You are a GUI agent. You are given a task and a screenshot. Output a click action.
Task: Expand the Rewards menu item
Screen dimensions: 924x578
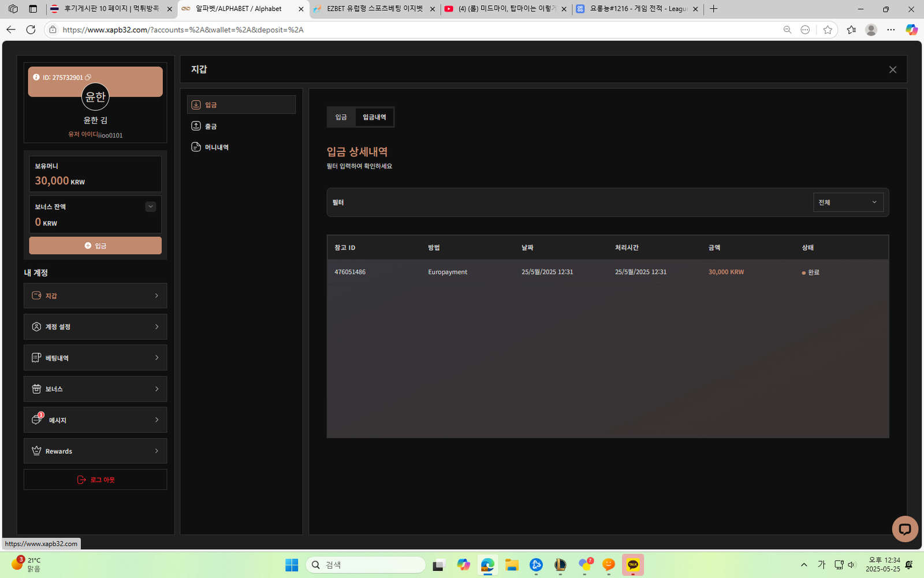click(x=95, y=451)
